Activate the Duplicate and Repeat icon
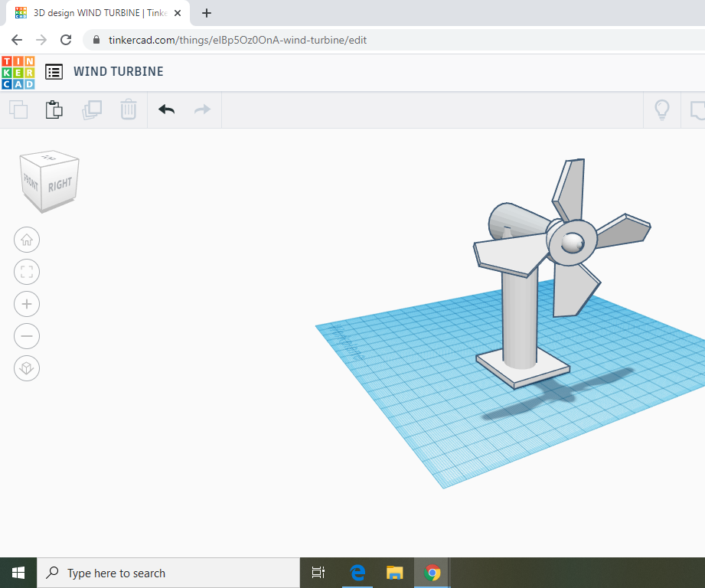 92,109
